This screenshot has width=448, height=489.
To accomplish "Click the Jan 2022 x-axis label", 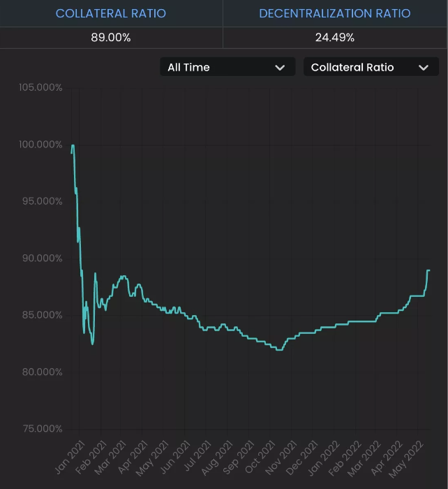I will pyautogui.click(x=323, y=458).
